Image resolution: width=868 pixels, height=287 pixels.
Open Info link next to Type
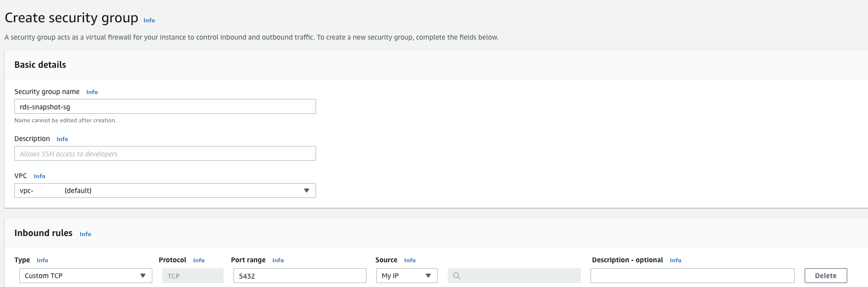coord(43,260)
